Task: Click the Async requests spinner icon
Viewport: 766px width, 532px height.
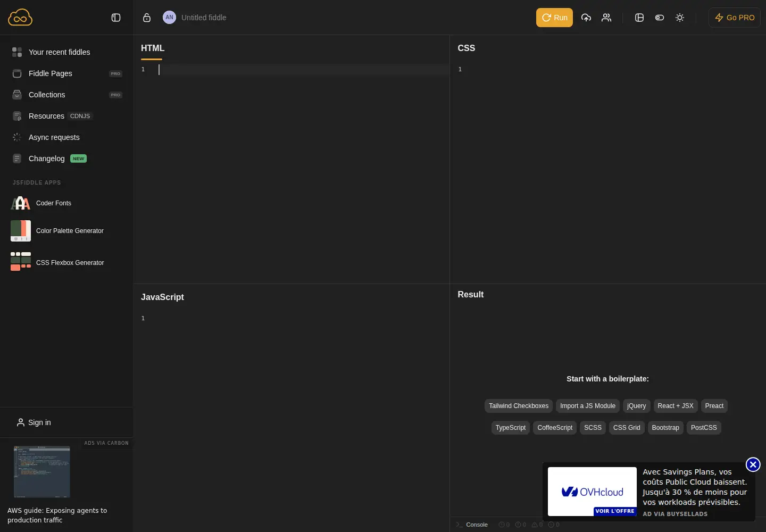Action: click(17, 137)
